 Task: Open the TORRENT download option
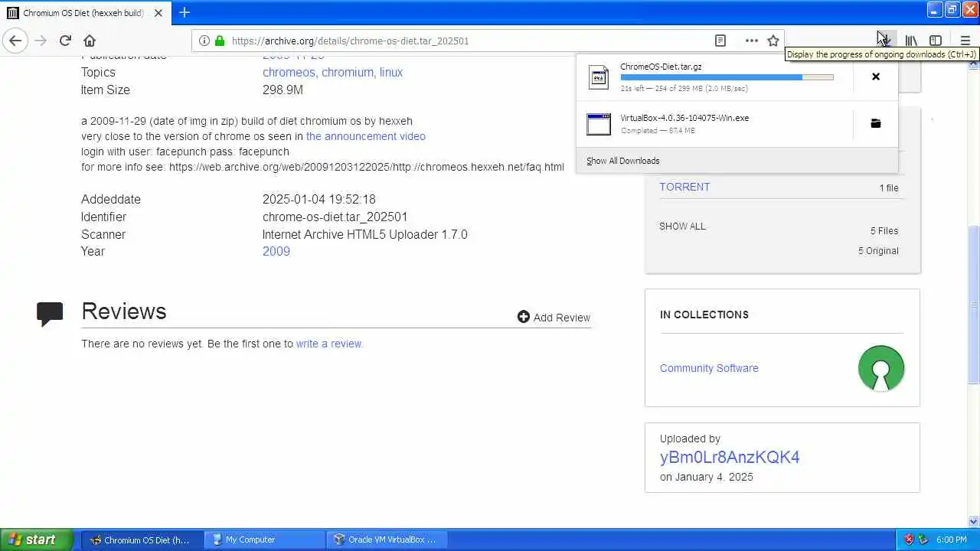(684, 187)
